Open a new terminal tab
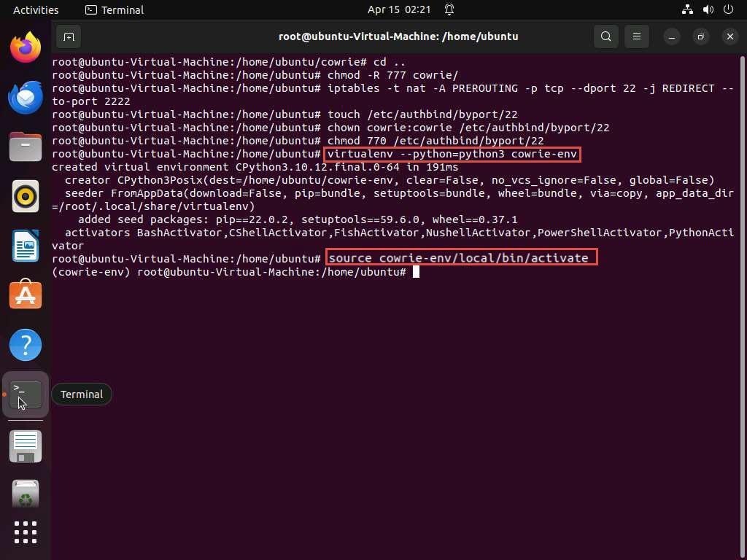The image size is (747, 560). (68, 36)
